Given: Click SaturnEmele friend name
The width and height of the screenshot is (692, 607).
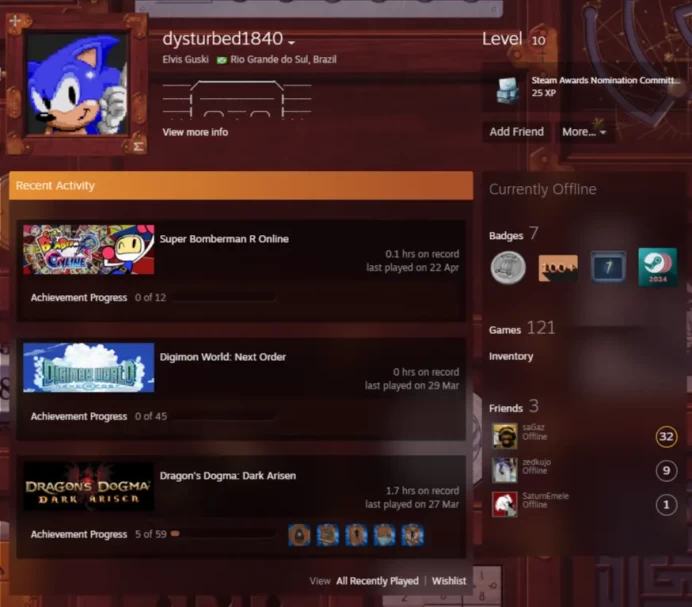Looking at the screenshot, I should point(545,496).
